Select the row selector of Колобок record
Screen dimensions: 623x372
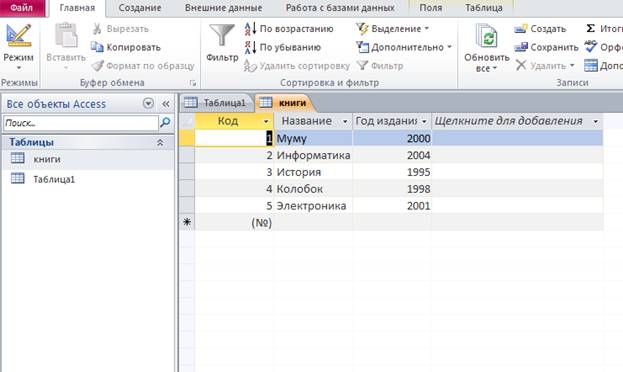(187, 189)
